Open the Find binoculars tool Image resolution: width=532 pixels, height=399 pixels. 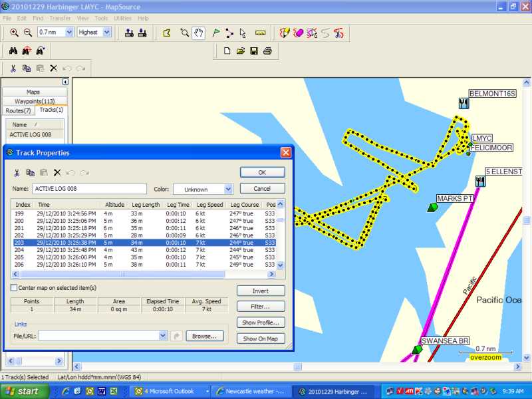click(13, 50)
